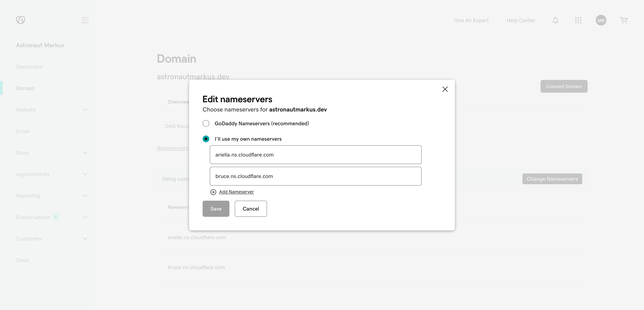This screenshot has height=310, width=644.
Task: Click the Connect Domain button
Action: [x=564, y=86]
